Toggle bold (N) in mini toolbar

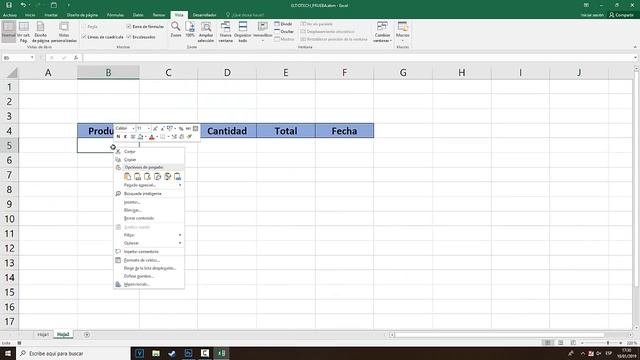(x=118, y=137)
